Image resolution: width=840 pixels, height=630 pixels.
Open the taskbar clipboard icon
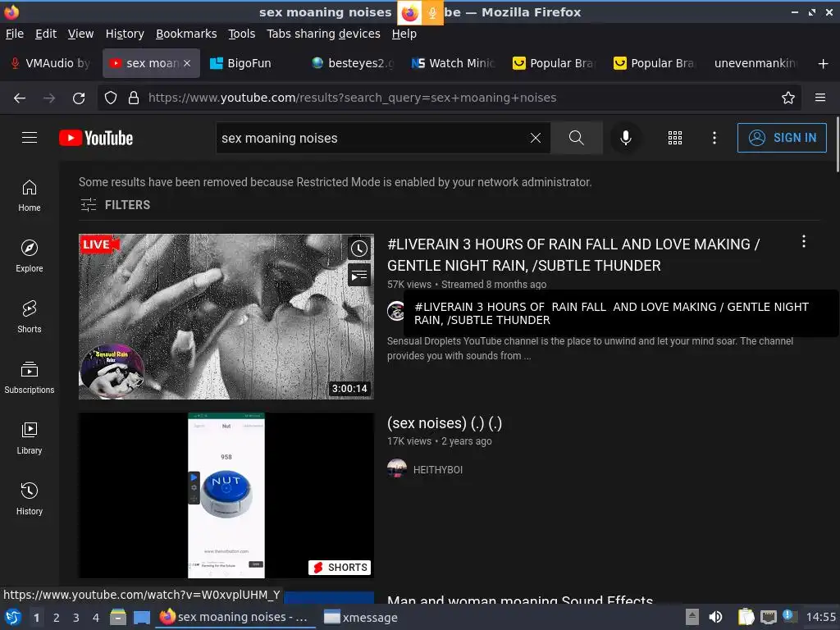[746, 617]
